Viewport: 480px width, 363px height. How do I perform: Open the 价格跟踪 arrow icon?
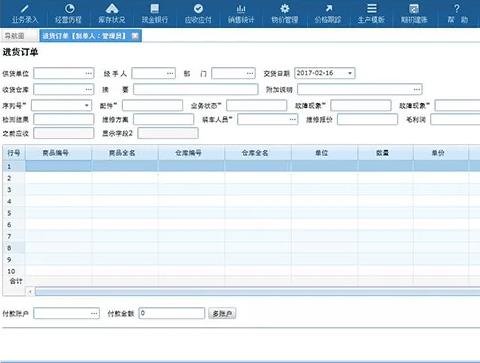coord(328,8)
